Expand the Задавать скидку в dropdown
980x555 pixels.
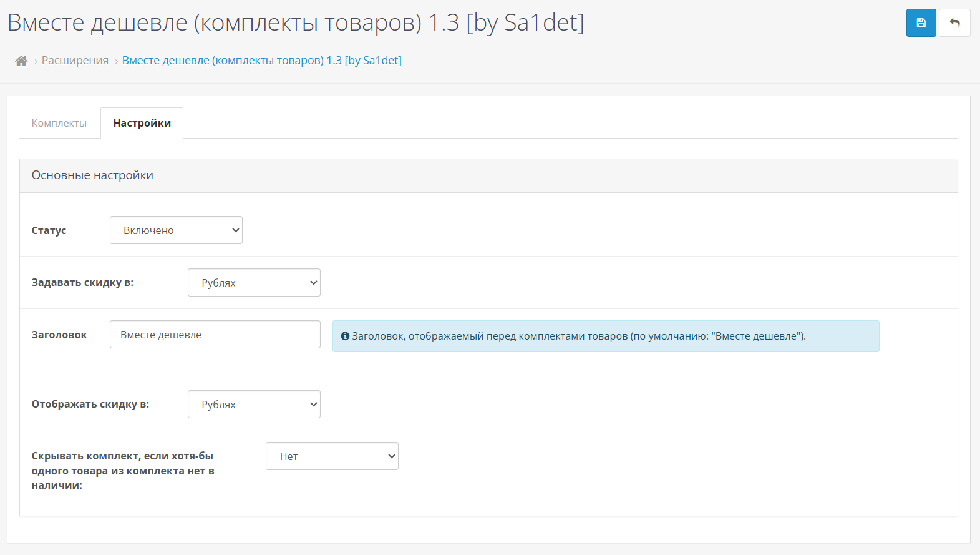point(254,283)
